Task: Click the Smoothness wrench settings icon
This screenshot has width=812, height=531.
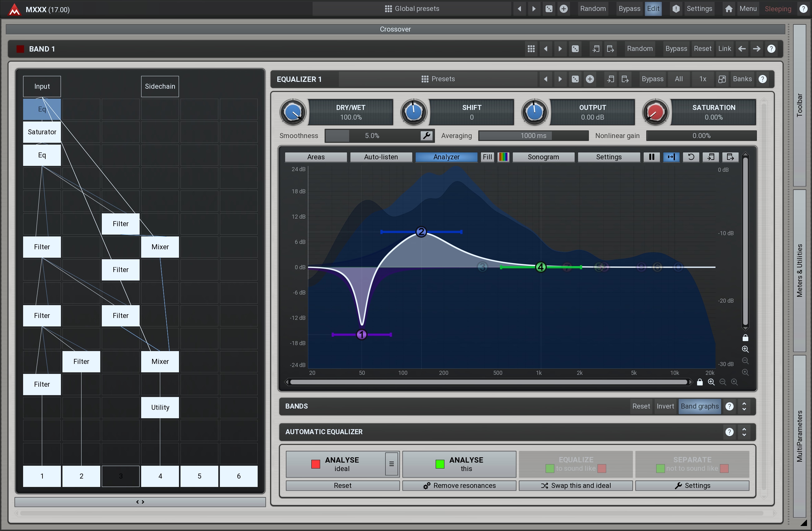Action: point(427,136)
